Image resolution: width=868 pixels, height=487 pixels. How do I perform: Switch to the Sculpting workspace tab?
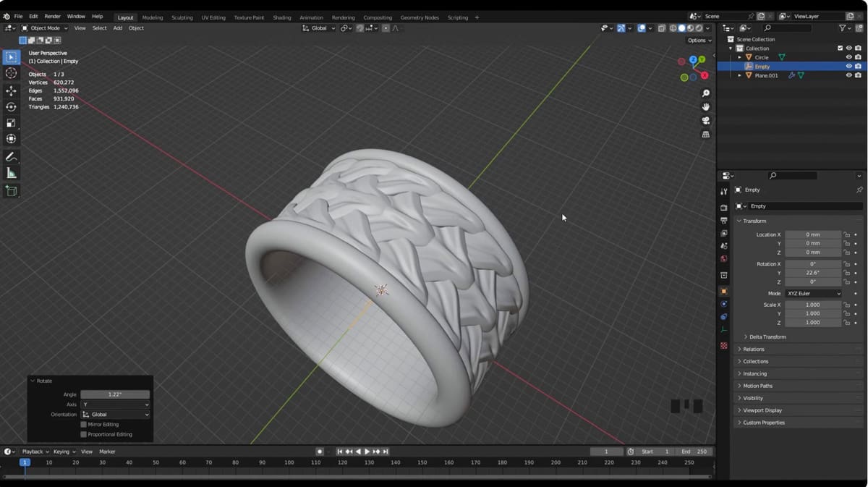pyautogui.click(x=182, y=17)
